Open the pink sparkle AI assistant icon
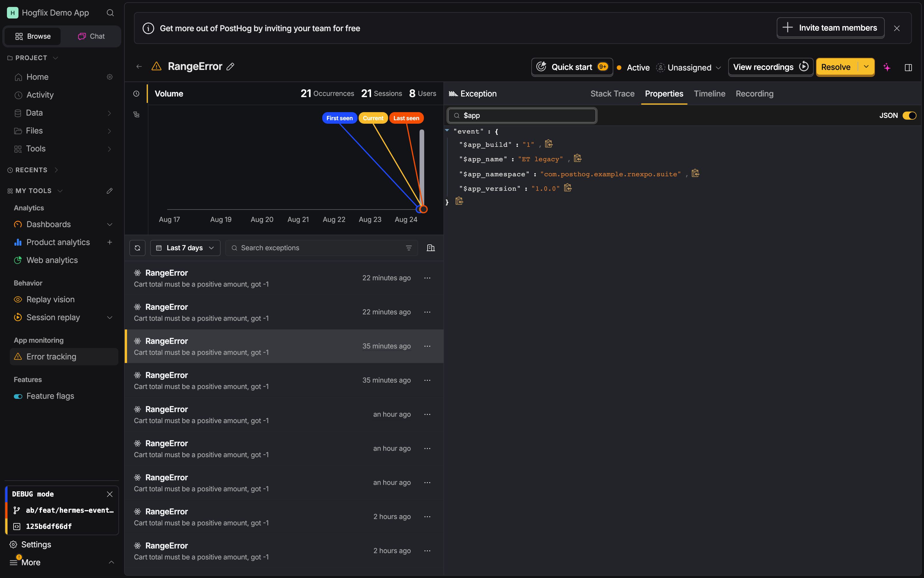The image size is (924, 578). click(887, 67)
